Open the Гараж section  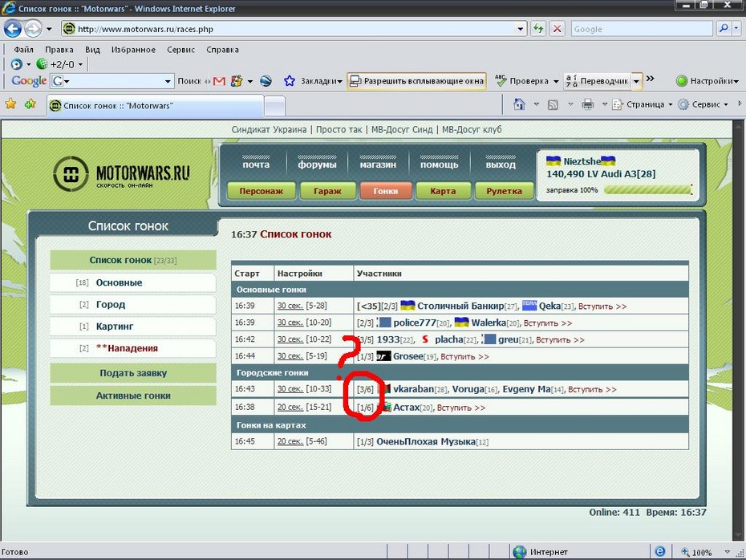click(327, 191)
